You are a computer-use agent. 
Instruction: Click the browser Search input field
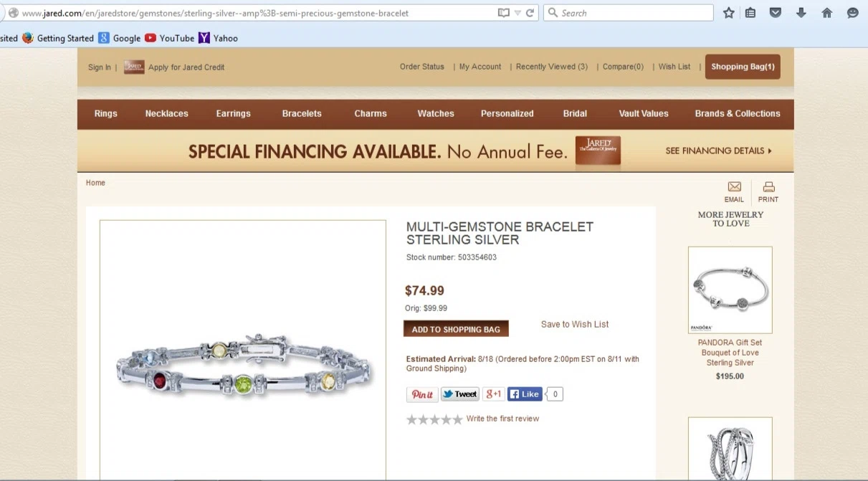(629, 13)
